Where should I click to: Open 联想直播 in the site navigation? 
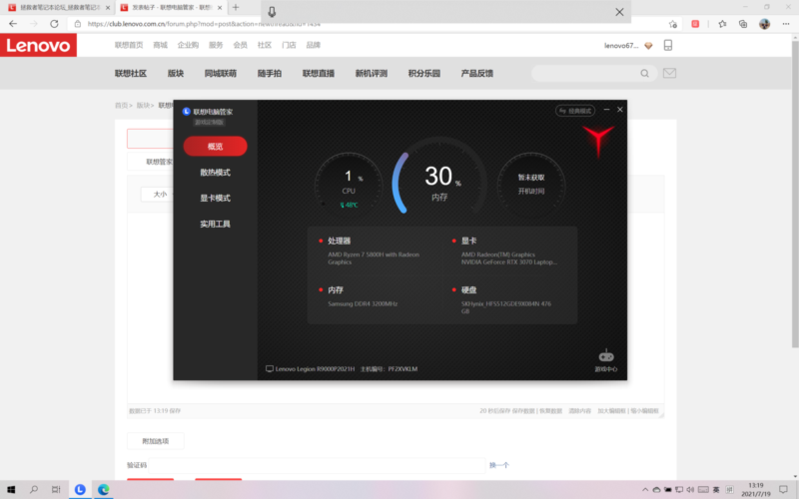[318, 73]
